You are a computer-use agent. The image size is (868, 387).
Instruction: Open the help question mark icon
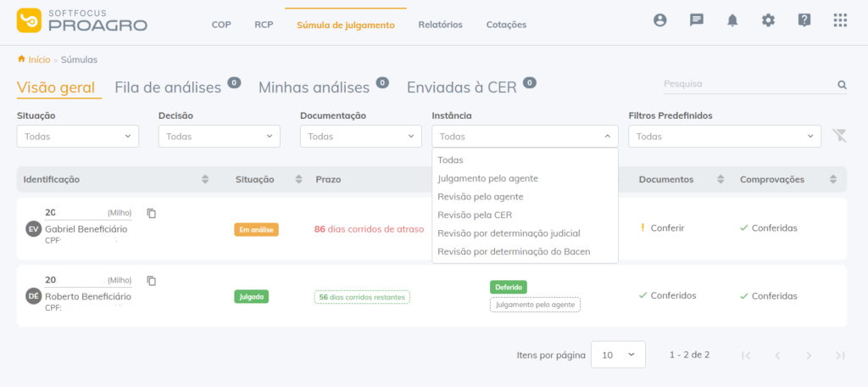click(804, 20)
